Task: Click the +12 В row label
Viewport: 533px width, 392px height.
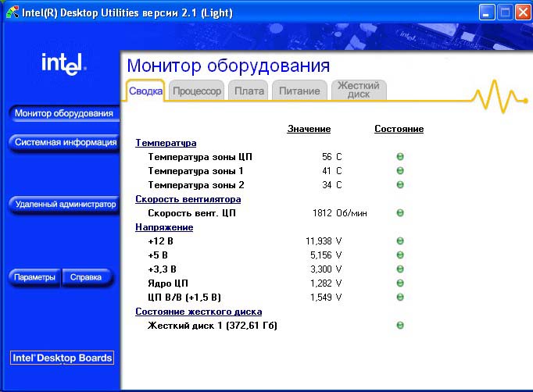Action: (x=160, y=241)
